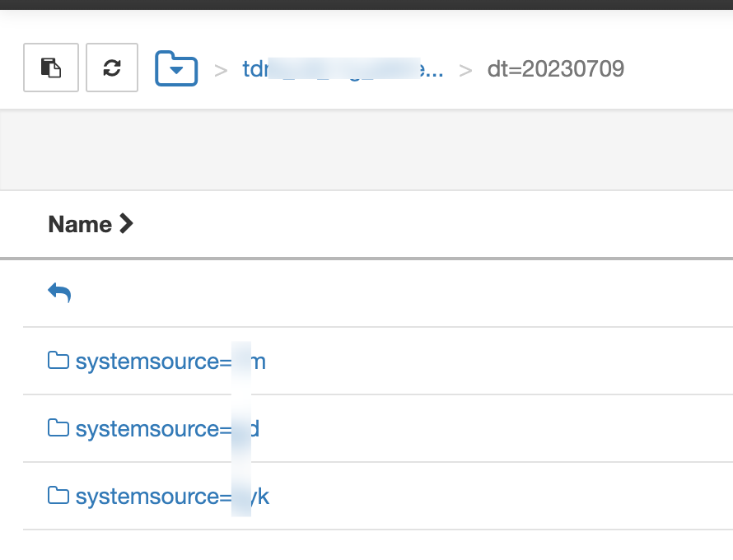Screen dimensions: 733x560
Task: Click the blank area right of the back arrow
Action: coord(395,292)
